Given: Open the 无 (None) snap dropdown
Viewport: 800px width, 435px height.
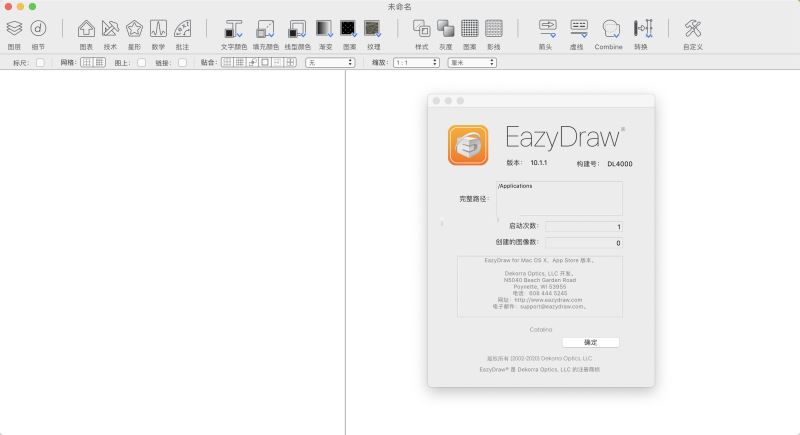Looking at the screenshot, I should [330, 63].
